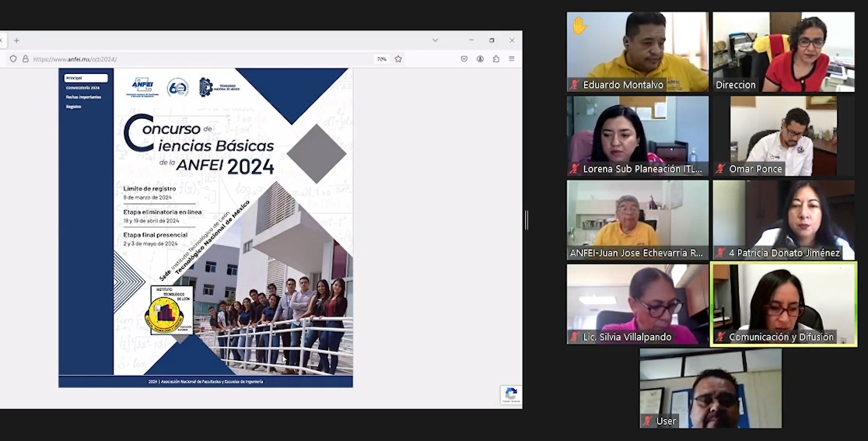
Task: Close the Firefox browser window
Action: pyautogui.click(x=512, y=40)
